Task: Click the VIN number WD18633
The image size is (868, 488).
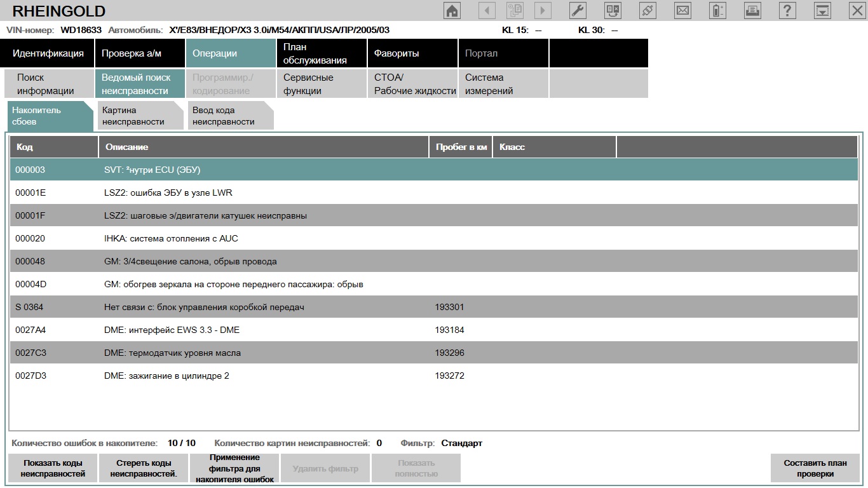Action: (x=81, y=30)
